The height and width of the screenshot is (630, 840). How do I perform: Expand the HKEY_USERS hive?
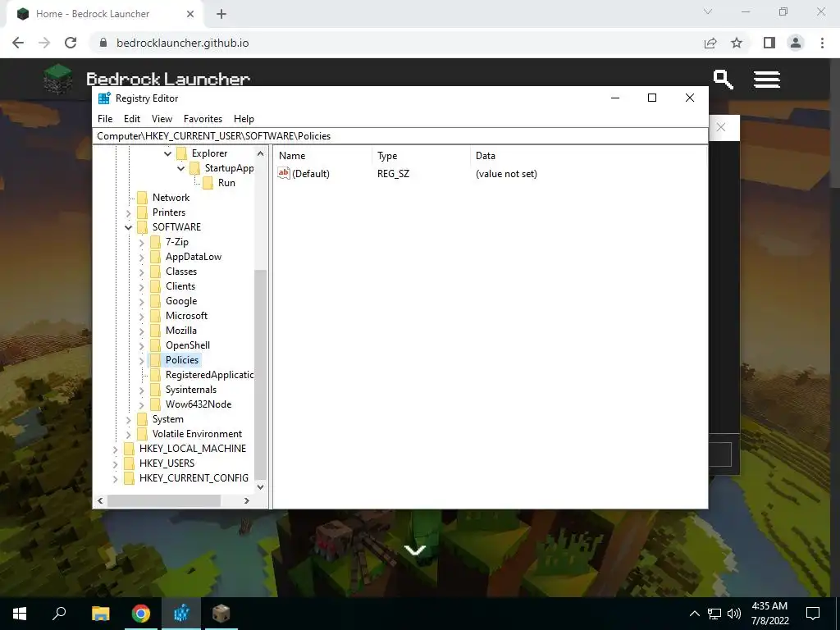tap(115, 464)
